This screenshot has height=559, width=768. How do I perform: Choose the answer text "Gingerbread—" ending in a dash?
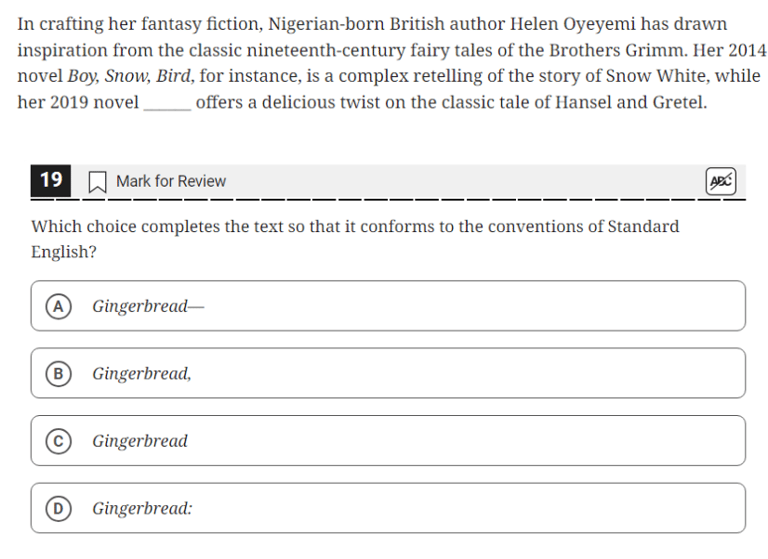(147, 306)
